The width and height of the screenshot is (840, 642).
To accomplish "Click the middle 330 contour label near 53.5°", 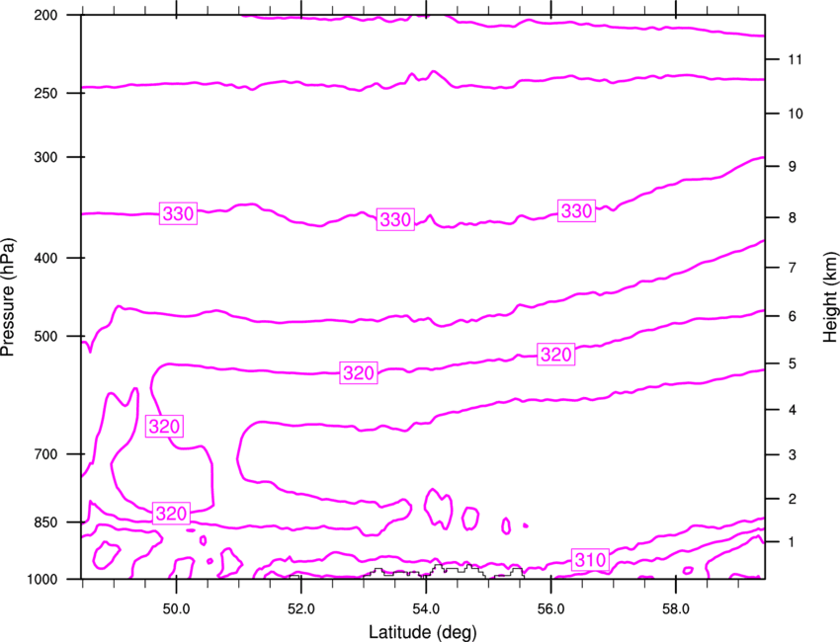I will coord(396,219).
